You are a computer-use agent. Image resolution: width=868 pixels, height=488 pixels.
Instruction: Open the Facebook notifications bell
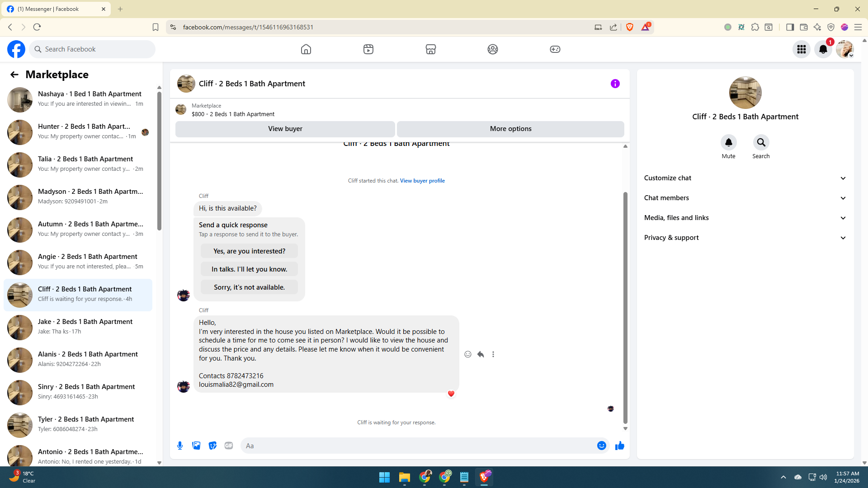click(x=823, y=49)
